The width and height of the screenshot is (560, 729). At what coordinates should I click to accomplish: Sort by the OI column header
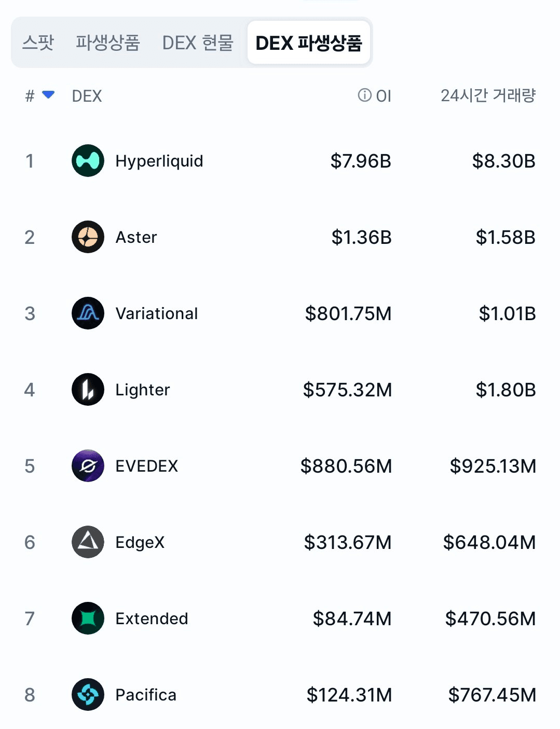point(384,96)
